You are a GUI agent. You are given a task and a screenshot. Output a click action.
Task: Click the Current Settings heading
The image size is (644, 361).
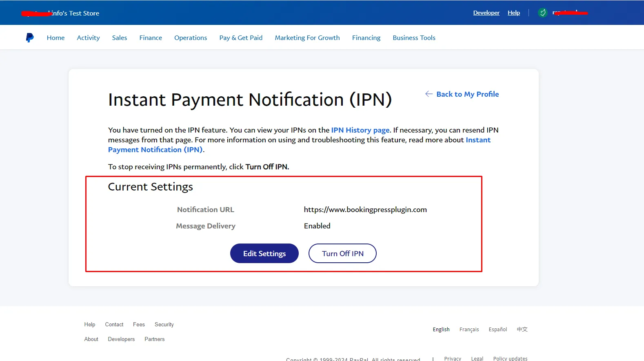(150, 187)
